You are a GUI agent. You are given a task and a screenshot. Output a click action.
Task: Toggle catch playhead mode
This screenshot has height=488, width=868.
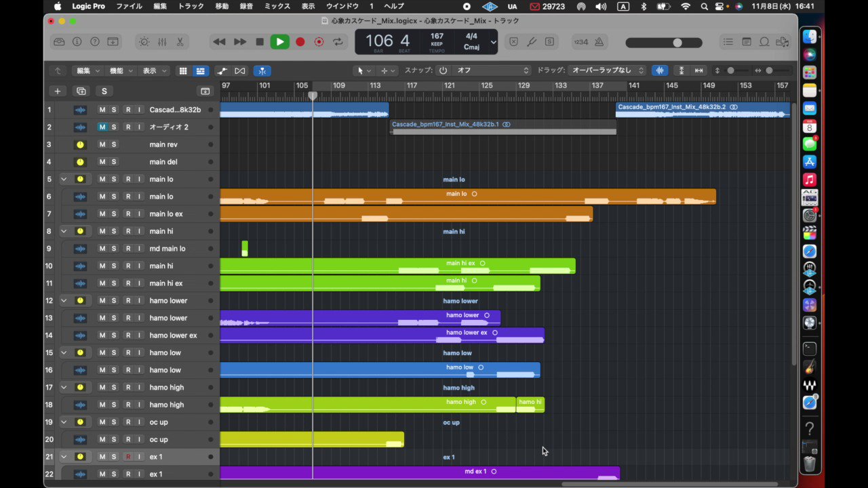click(262, 70)
